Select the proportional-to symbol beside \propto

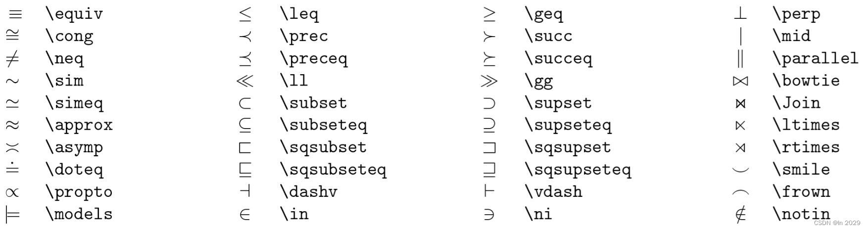coord(12,192)
